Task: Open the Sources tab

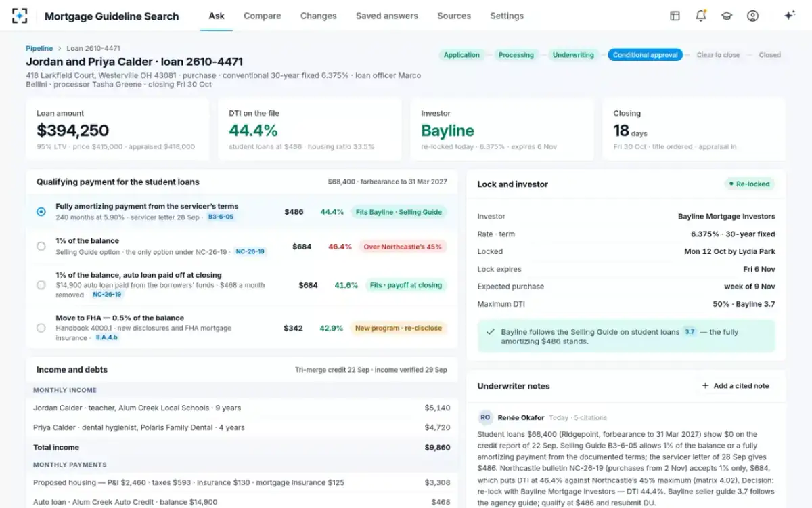Action: pyautogui.click(x=454, y=16)
